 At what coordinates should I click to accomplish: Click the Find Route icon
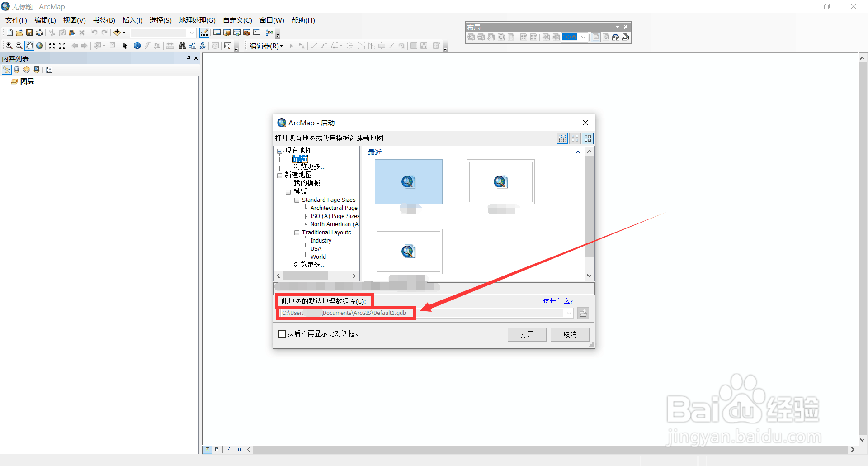click(193, 46)
